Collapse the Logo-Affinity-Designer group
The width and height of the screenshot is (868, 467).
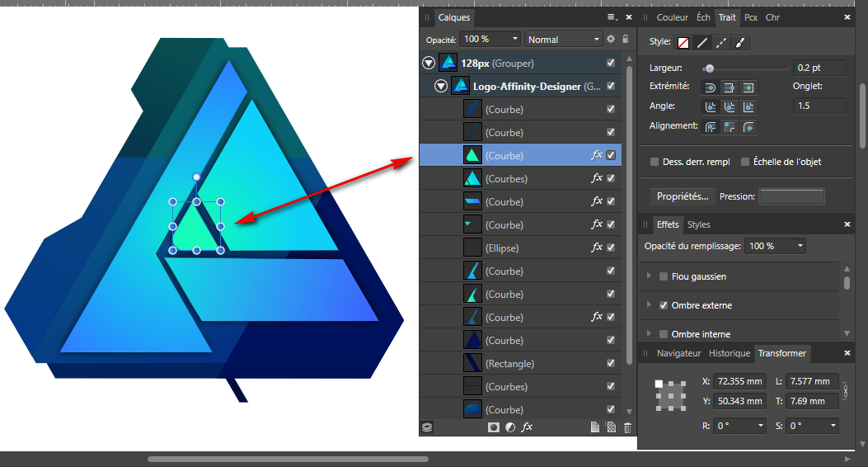(x=441, y=86)
